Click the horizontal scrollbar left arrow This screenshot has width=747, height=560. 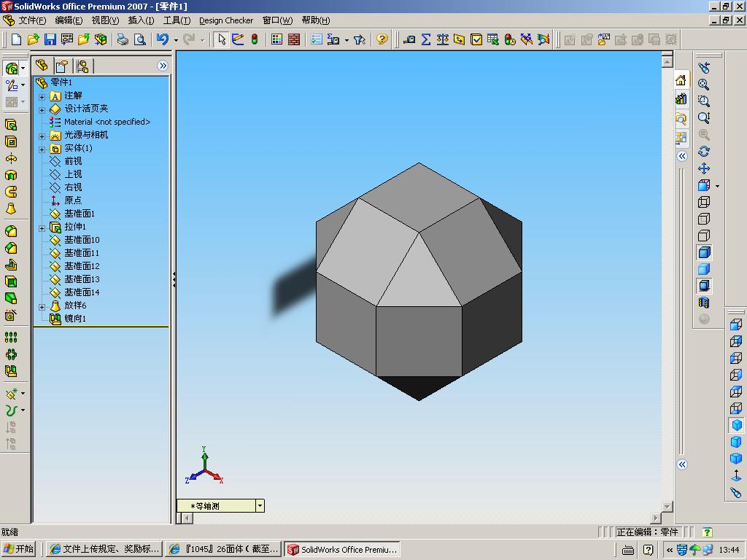pos(187,518)
